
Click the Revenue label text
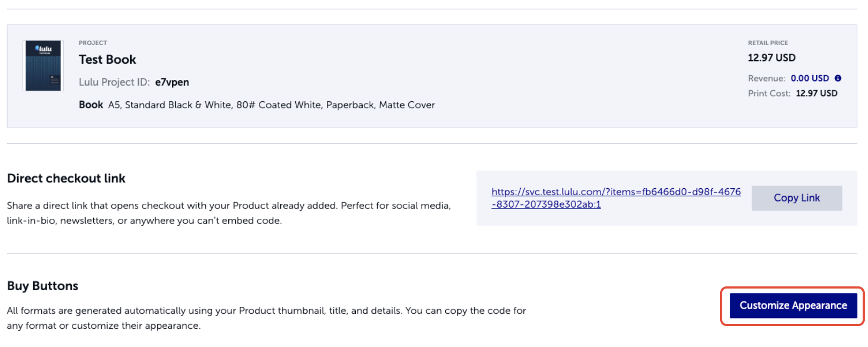tap(767, 78)
